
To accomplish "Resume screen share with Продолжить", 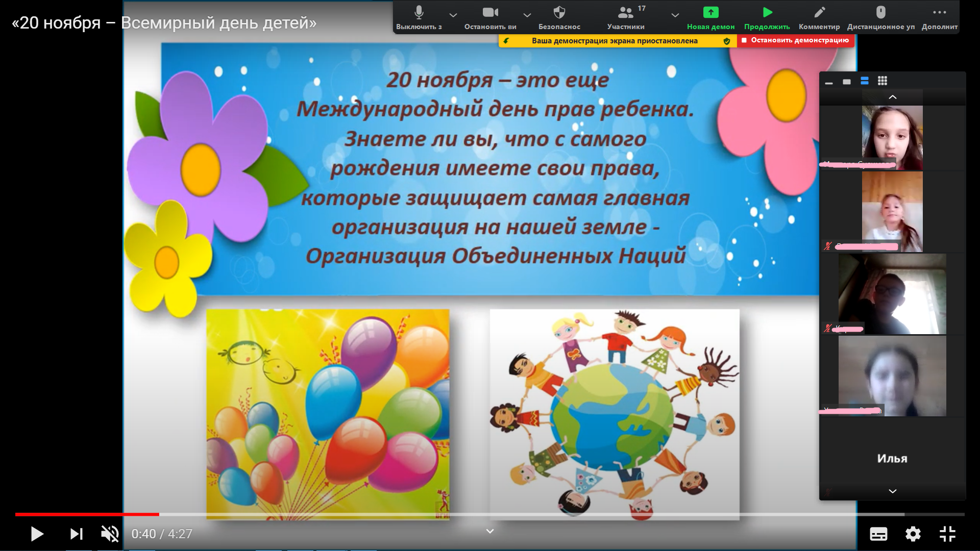I will (767, 12).
